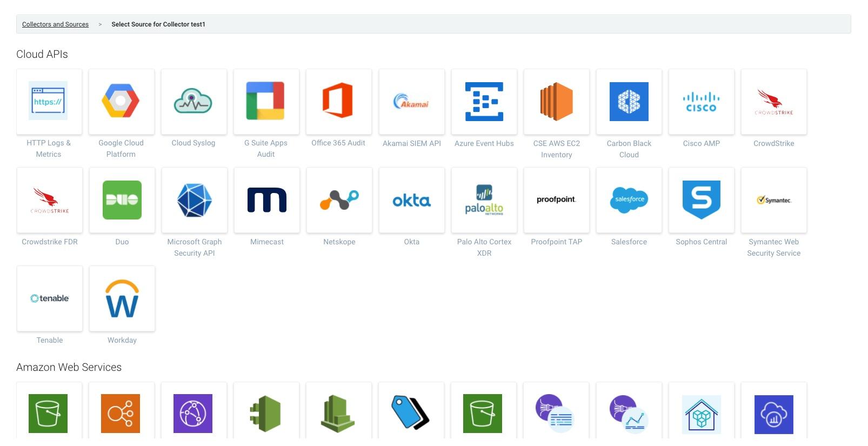The height and width of the screenshot is (446, 868).
Task: Select the HTTP Logs & Metrics source tile
Action: point(49,102)
